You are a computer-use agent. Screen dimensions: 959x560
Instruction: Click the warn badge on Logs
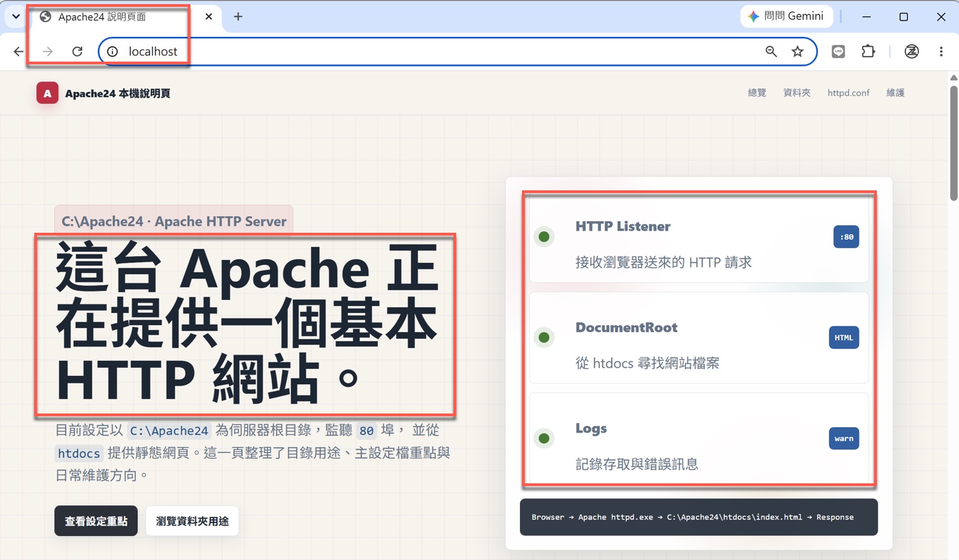844,438
